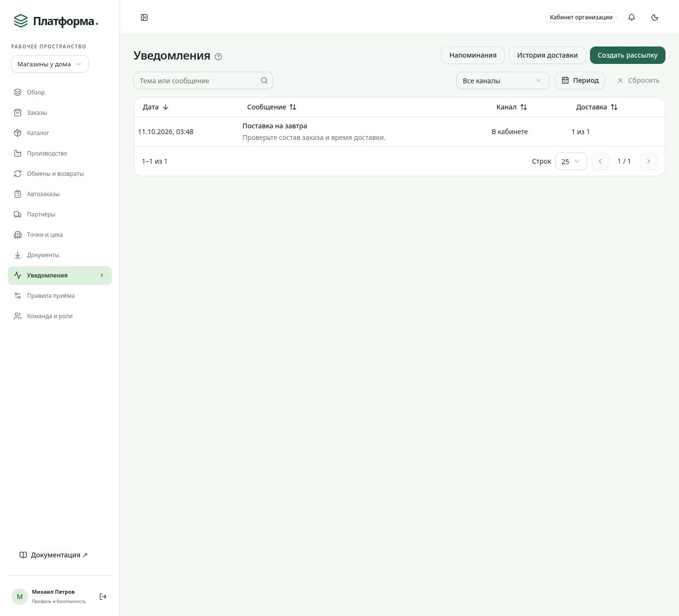Open Профиль и безопасность
The image size is (679, 616).
pos(59,601)
